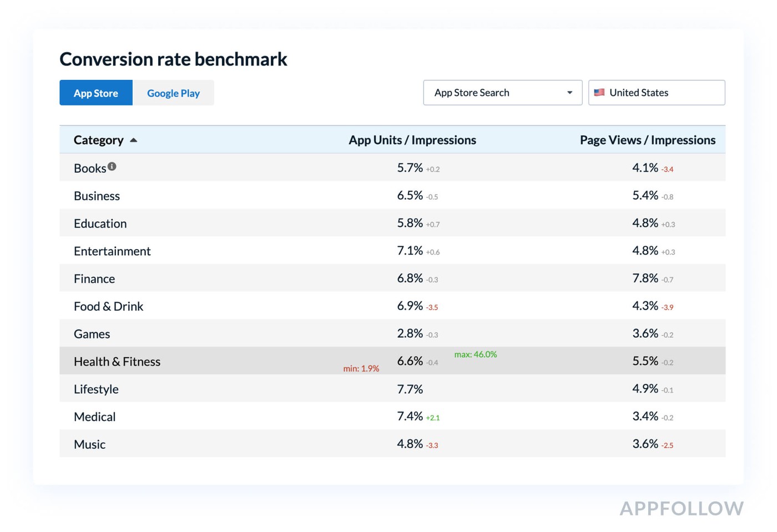Click the Food & Drink category
The height and width of the screenshot is (532, 777).
pyautogui.click(x=108, y=306)
